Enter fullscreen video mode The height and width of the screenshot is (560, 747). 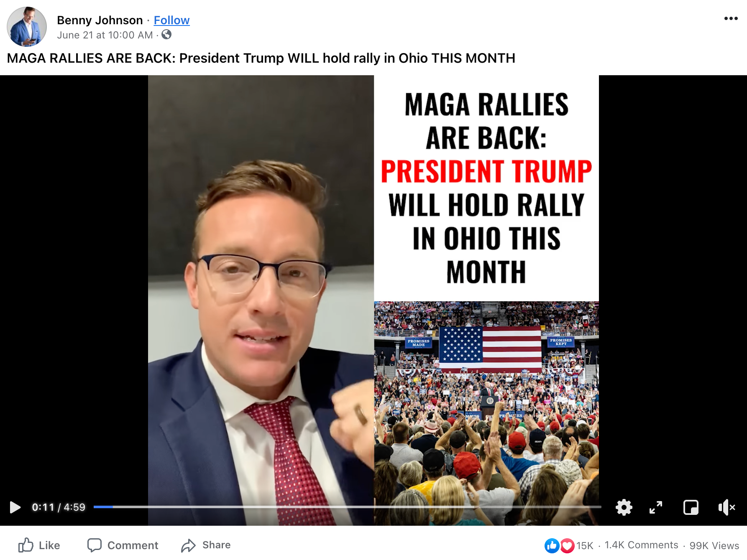point(656,507)
